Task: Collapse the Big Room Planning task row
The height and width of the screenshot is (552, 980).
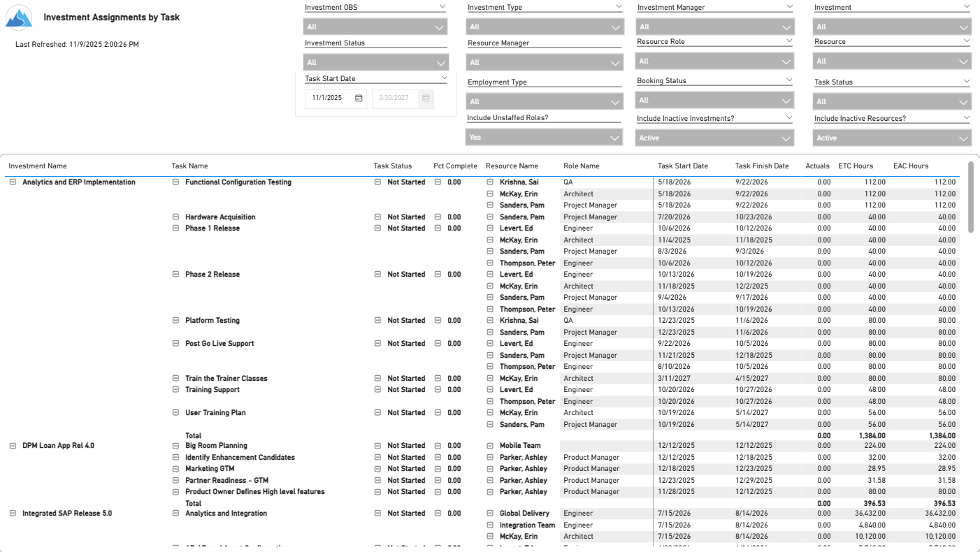Action: (x=175, y=446)
